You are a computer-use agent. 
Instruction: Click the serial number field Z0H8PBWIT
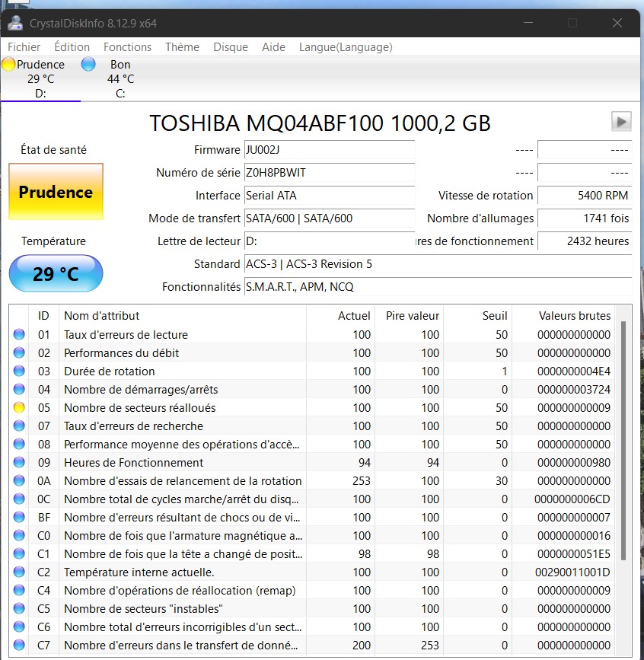pyautogui.click(x=330, y=173)
